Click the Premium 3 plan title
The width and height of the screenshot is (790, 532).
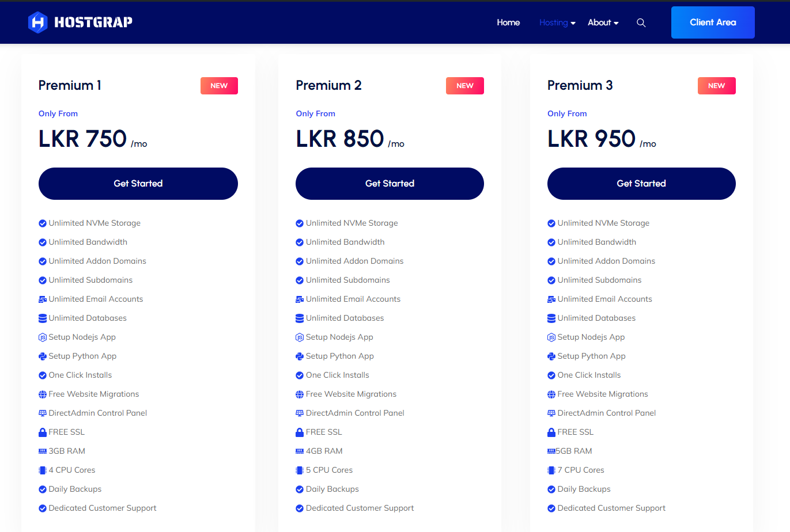(580, 85)
